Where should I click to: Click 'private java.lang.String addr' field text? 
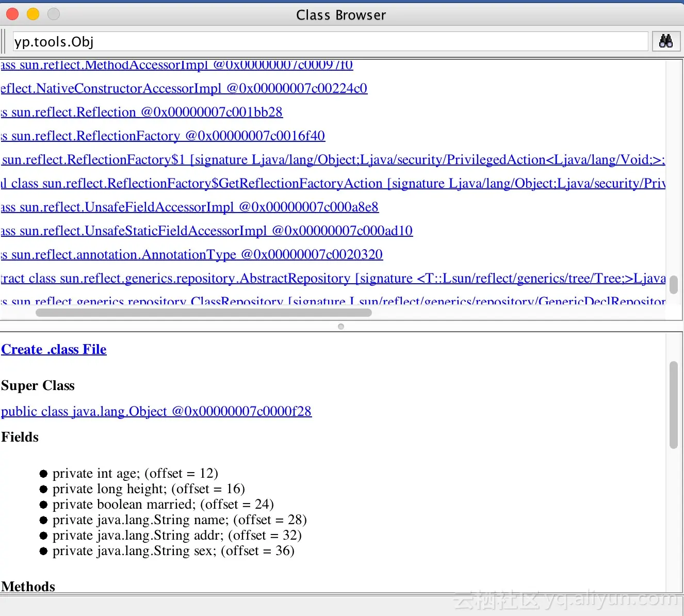pyautogui.click(x=177, y=535)
